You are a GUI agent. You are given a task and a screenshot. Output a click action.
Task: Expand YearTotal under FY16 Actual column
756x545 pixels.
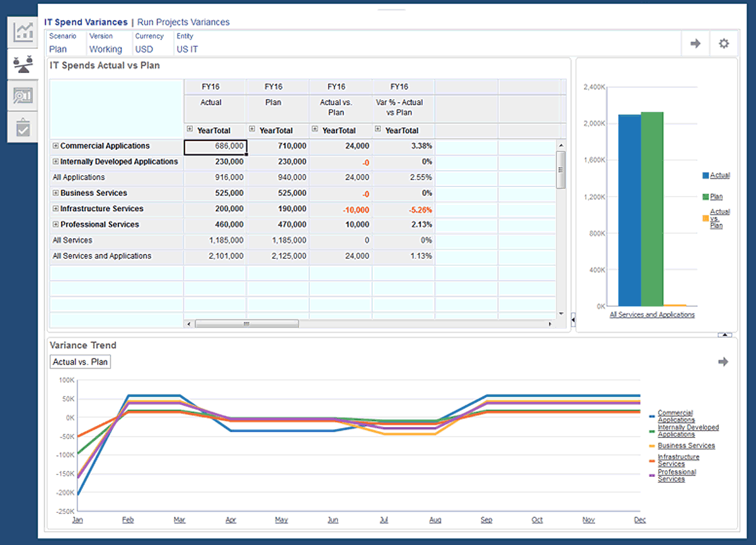190,130
